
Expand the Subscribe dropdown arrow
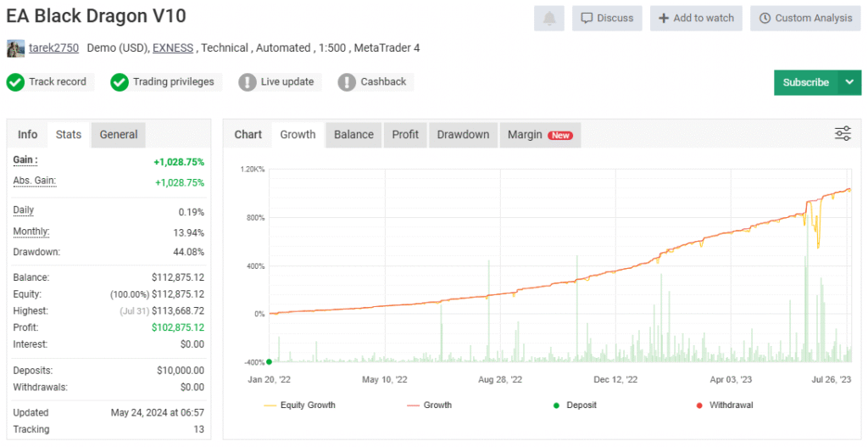tap(849, 82)
